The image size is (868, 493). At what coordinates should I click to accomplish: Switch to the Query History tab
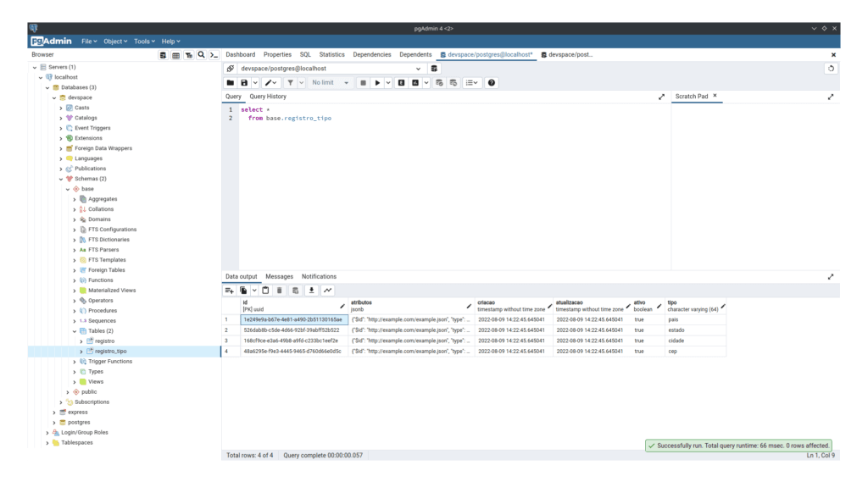pos(268,97)
